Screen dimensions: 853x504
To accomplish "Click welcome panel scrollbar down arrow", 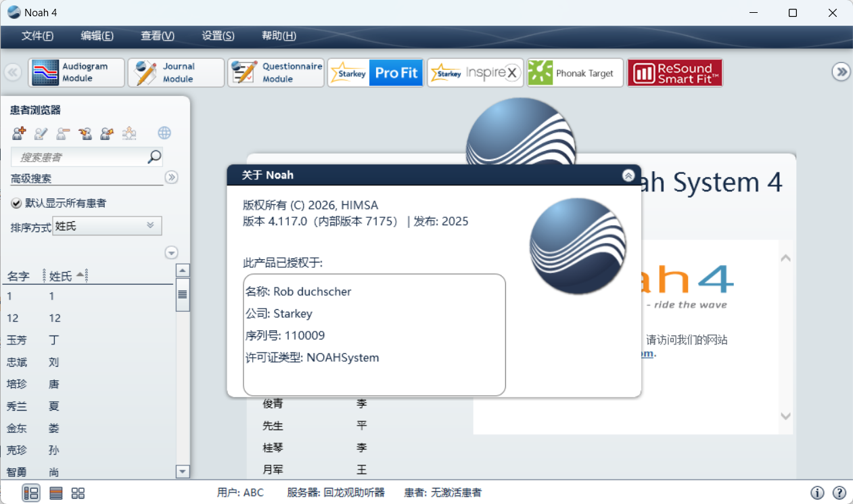I will click(785, 416).
